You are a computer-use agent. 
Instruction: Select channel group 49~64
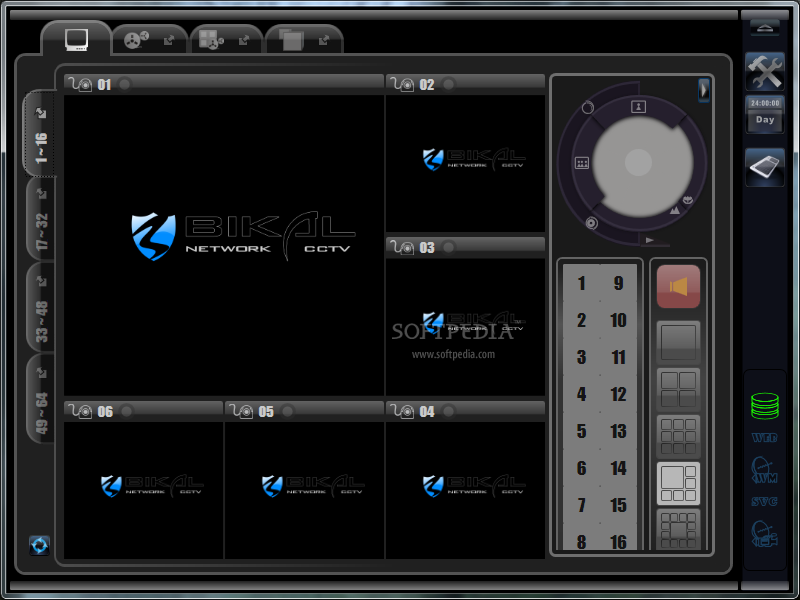pyautogui.click(x=41, y=399)
